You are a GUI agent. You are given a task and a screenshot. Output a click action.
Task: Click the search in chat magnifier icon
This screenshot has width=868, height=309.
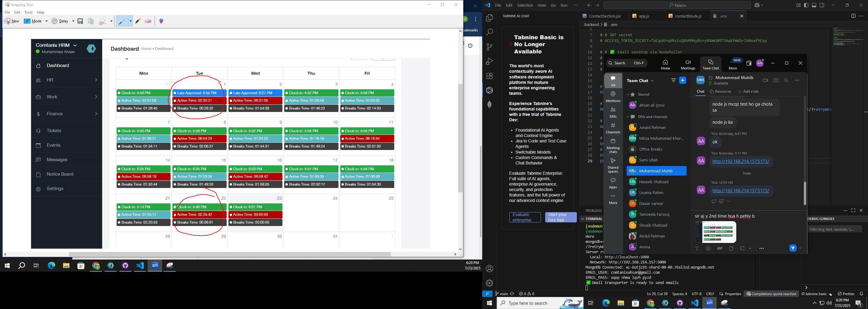pos(786,80)
